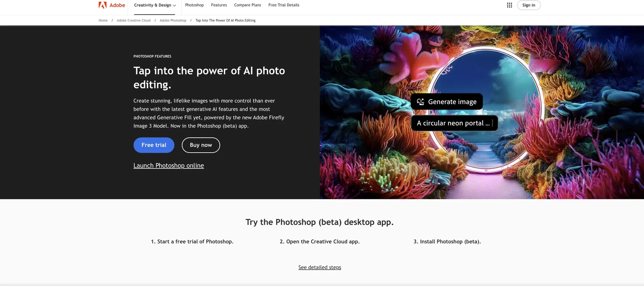Click the Sign in button
Screen dimensions: 644x286
(528, 5)
